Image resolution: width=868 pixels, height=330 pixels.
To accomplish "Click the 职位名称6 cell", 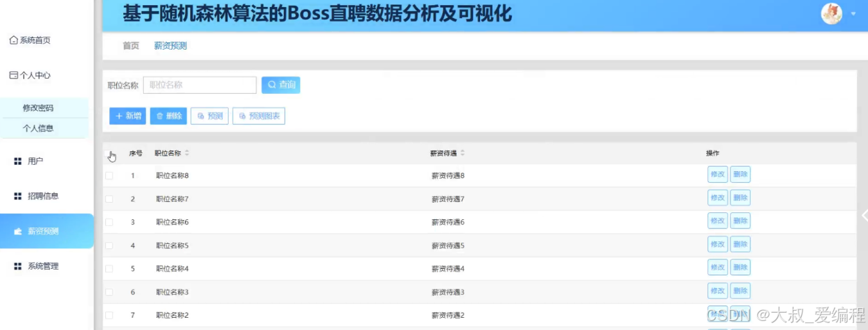I will pyautogui.click(x=172, y=222).
